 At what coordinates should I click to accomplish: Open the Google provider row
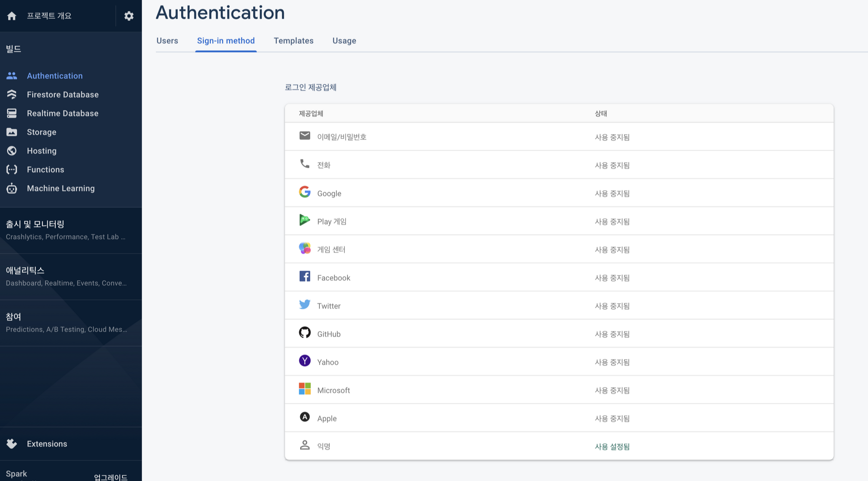pos(559,193)
